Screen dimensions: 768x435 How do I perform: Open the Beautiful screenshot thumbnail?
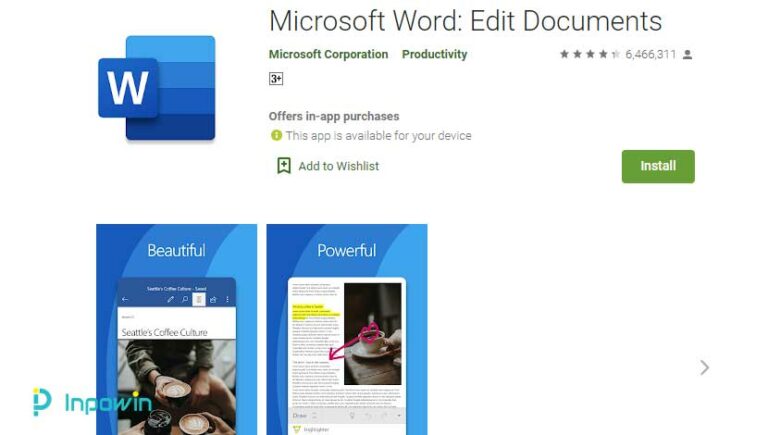click(x=176, y=329)
